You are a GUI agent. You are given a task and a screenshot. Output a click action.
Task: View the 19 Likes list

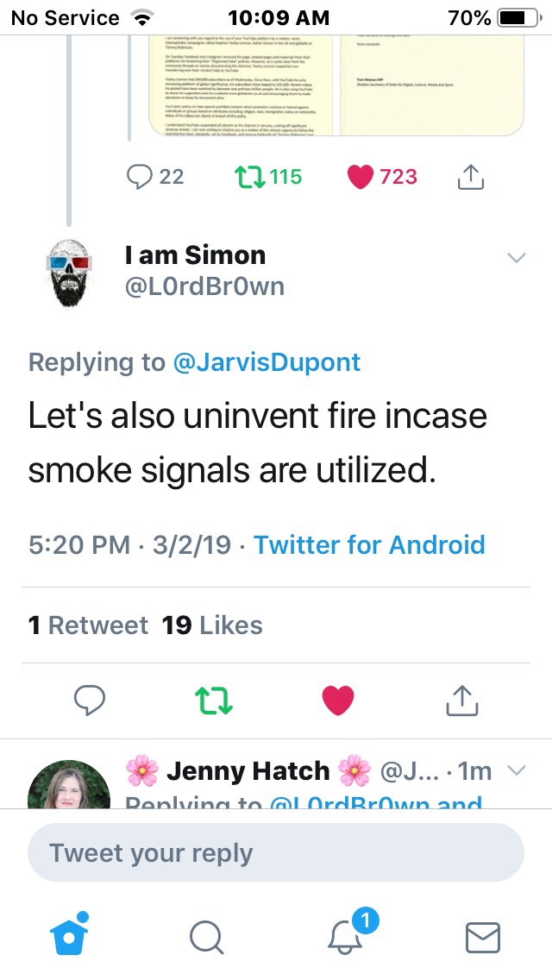(212, 625)
